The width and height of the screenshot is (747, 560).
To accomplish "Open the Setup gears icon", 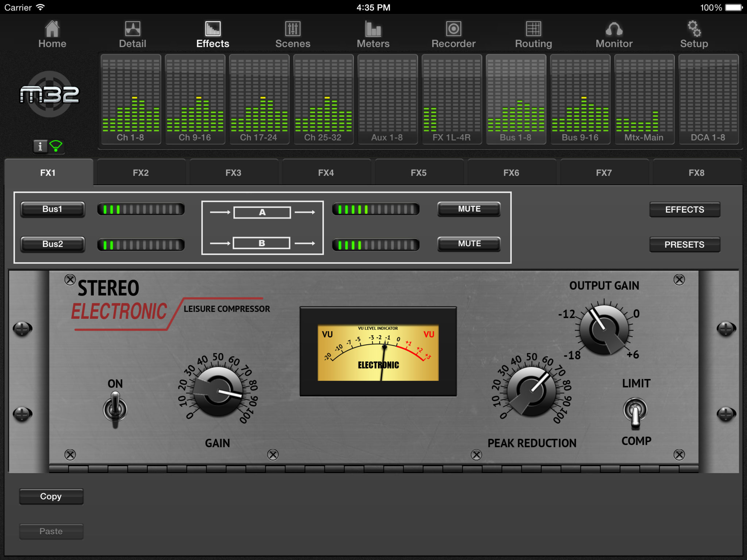I will point(694,29).
